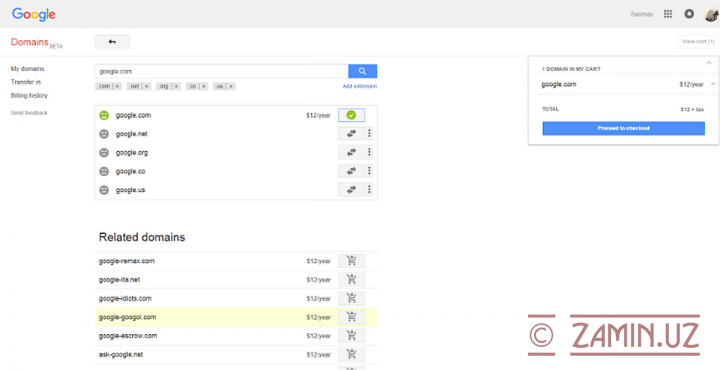Open My domains in sidebar
The image size is (720, 370).
pyautogui.click(x=28, y=69)
